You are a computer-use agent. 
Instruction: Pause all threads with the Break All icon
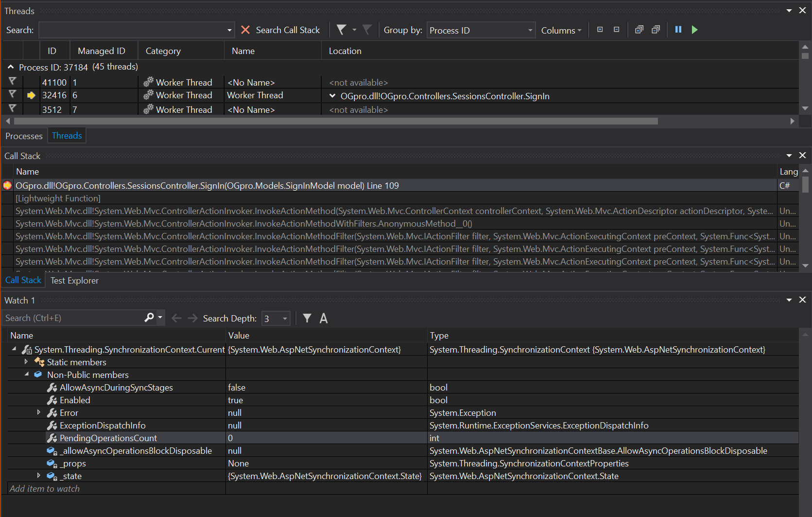tap(678, 30)
